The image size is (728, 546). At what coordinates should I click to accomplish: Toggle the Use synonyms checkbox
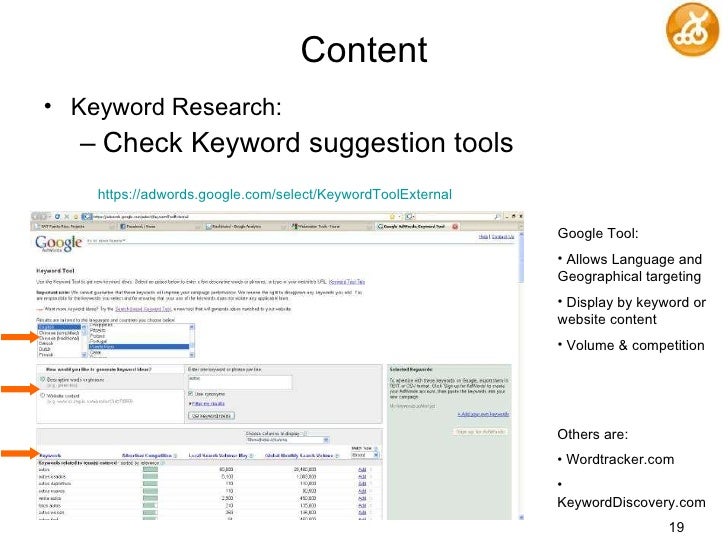tap(190, 394)
